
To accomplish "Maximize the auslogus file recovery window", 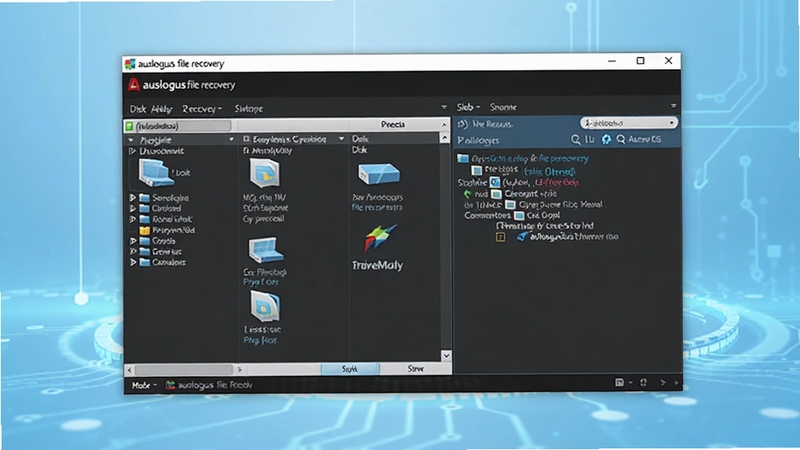I will 640,61.
